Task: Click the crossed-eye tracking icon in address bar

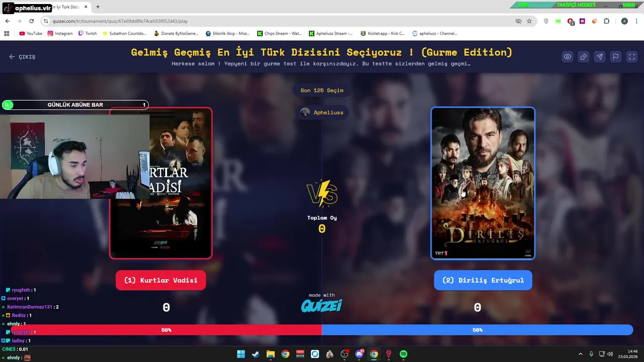Action: pos(518,21)
